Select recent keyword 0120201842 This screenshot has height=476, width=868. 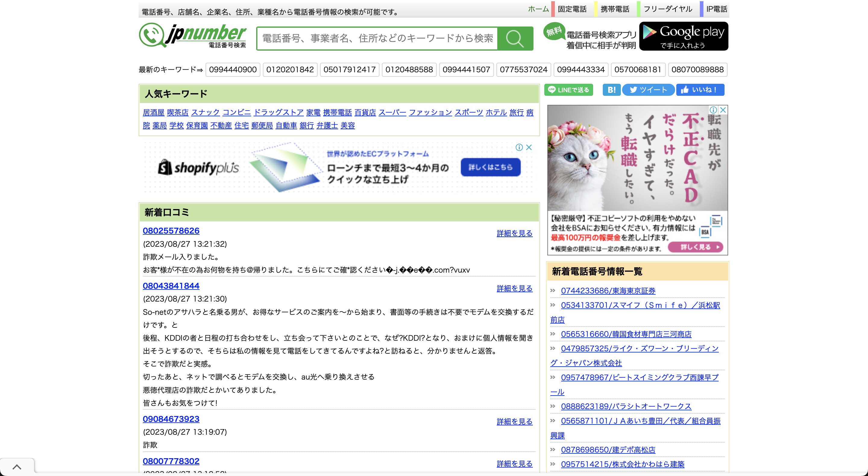(x=290, y=70)
